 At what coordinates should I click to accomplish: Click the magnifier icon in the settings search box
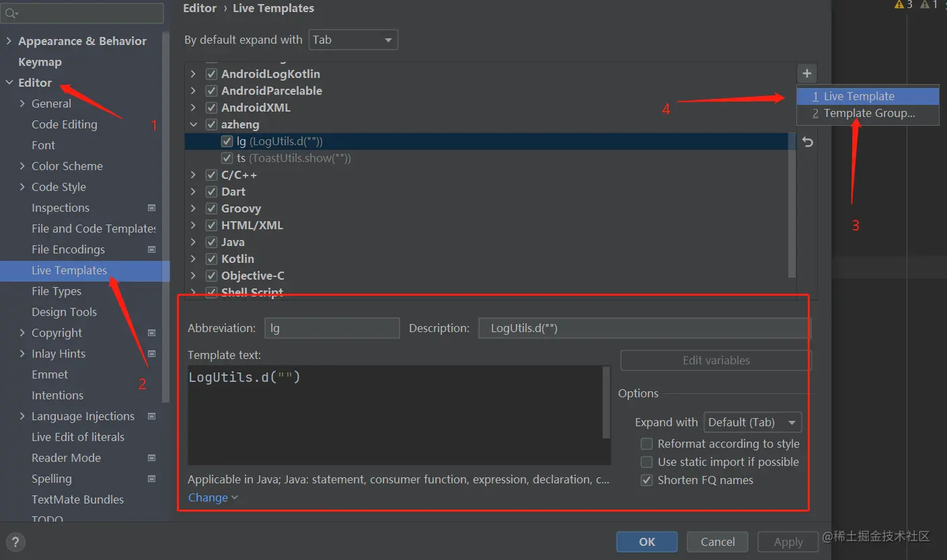click(11, 13)
